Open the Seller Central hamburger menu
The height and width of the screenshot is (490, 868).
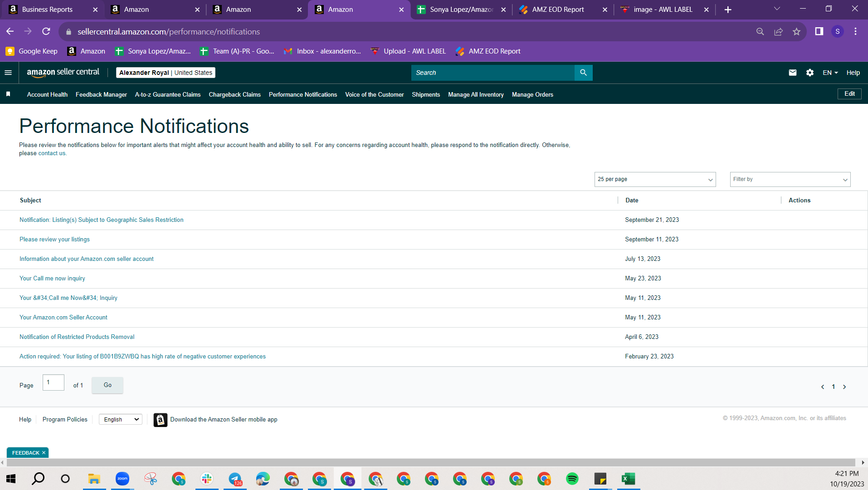(8, 73)
